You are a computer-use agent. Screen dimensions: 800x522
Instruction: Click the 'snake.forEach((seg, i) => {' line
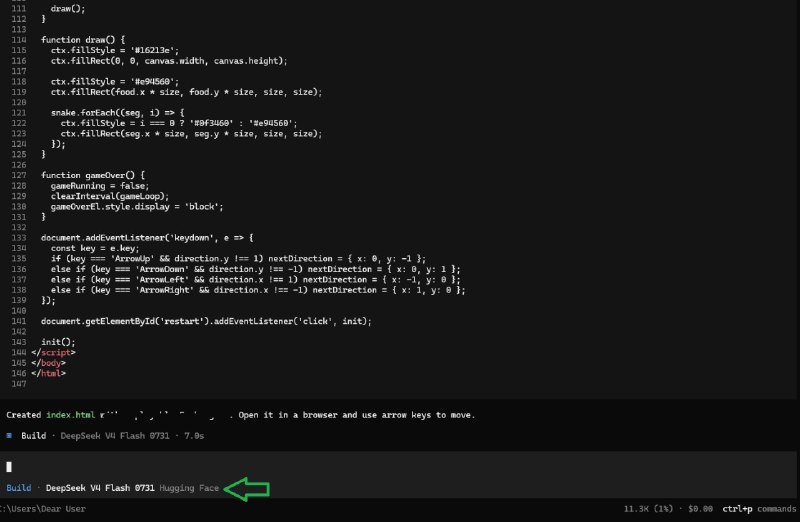pyautogui.click(x=117, y=113)
